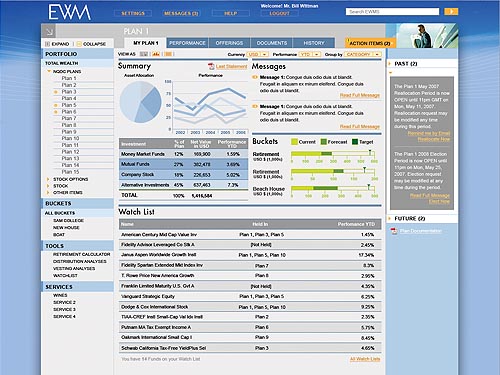Open the Last Statement link
Image resolution: width=500 pixels, height=375 pixels.
[x=232, y=67]
